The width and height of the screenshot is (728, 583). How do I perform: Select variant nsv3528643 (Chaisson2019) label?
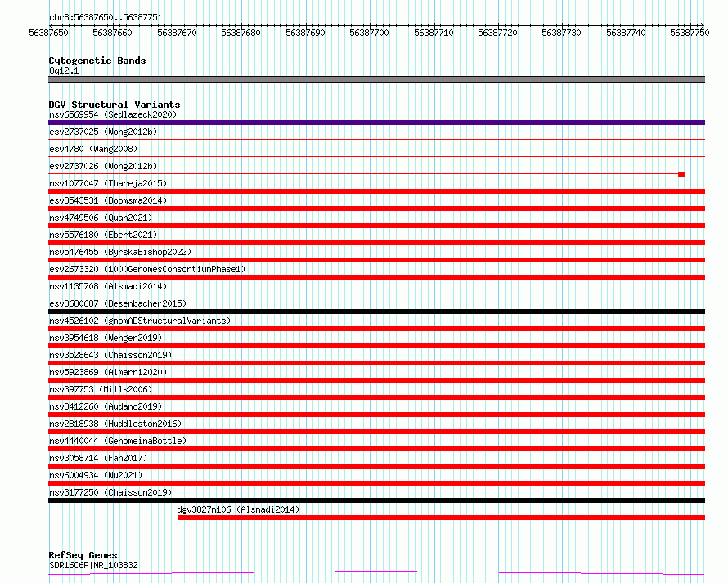tap(110, 355)
